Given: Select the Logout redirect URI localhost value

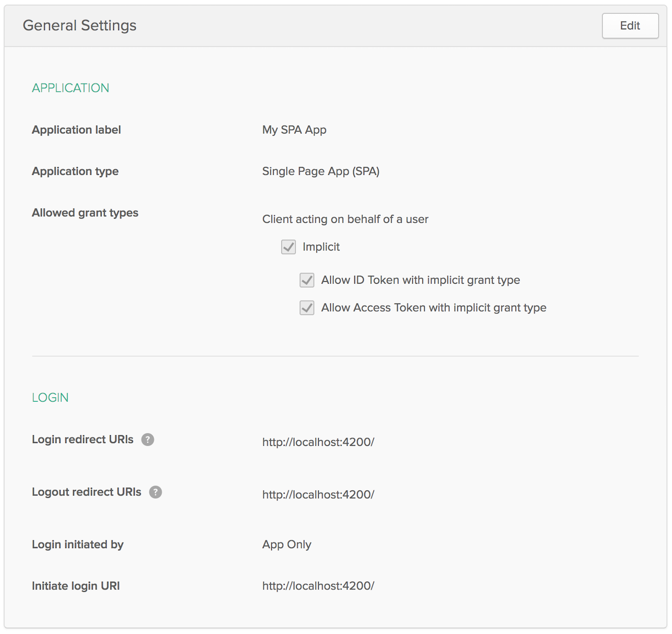Looking at the screenshot, I should pos(318,495).
